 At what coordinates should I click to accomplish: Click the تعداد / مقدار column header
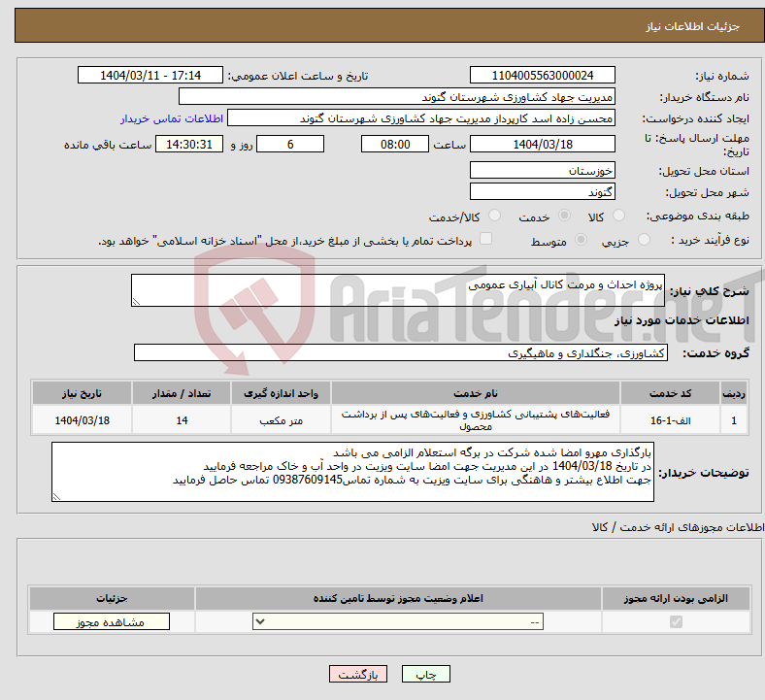pyautogui.click(x=182, y=393)
